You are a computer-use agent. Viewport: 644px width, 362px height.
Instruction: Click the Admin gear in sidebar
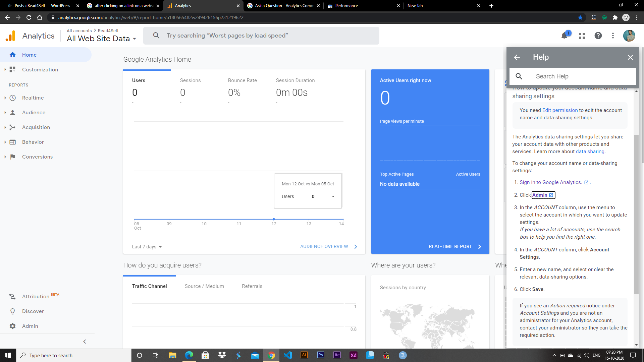(x=13, y=326)
